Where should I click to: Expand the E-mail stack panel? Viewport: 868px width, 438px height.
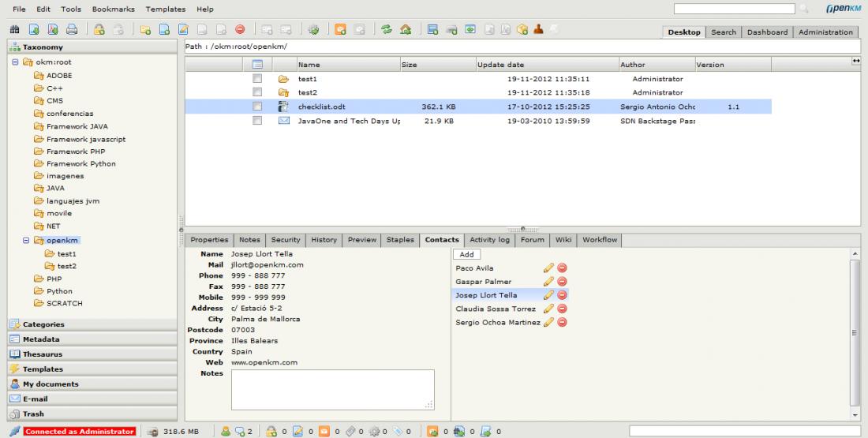tap(92, 399)
